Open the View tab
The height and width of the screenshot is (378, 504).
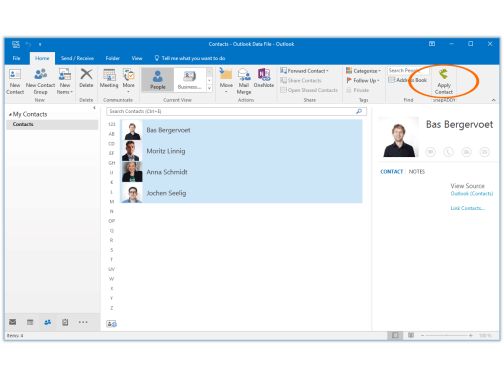pyautogui.click(x=137, y=58)
